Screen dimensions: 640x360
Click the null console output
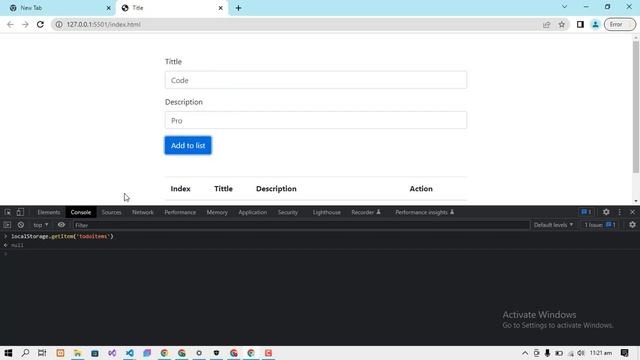click(17, 245)
